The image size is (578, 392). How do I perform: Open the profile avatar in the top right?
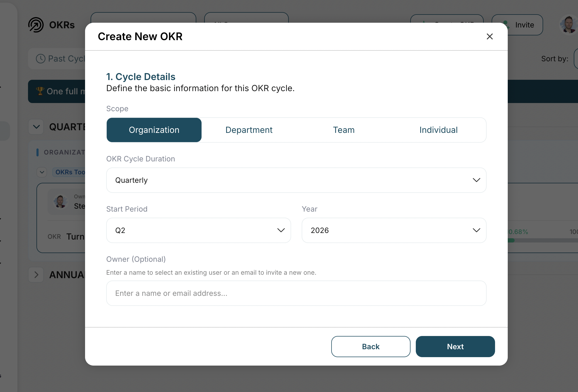tap(567, 25)
